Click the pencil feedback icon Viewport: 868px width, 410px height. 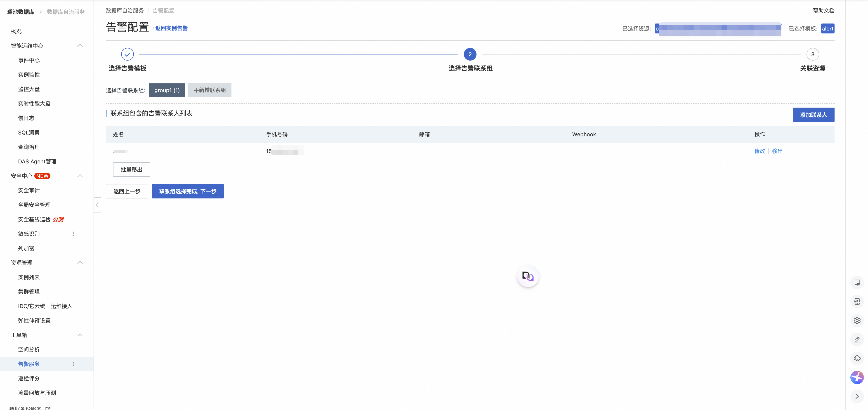pos(857,339)
